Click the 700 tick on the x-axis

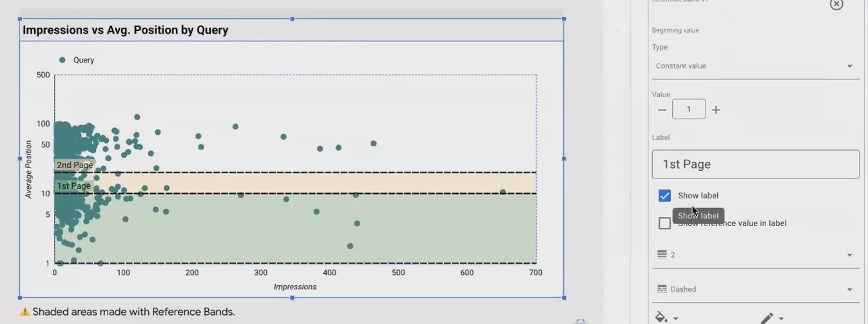535,272
